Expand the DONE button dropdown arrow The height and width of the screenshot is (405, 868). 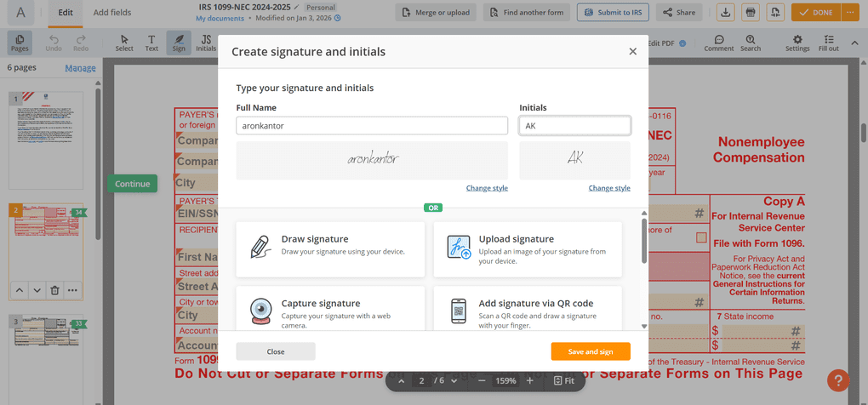point(849,13)
